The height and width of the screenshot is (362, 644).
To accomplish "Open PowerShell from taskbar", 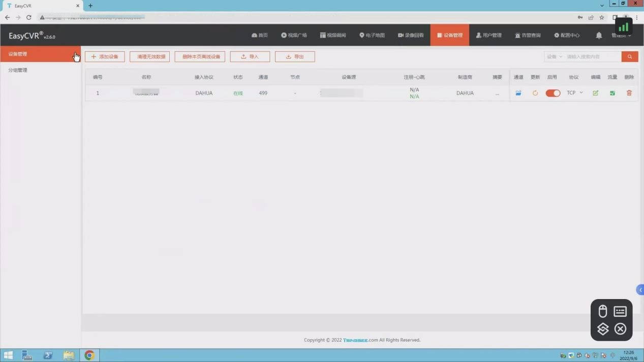I will (48, 355).
